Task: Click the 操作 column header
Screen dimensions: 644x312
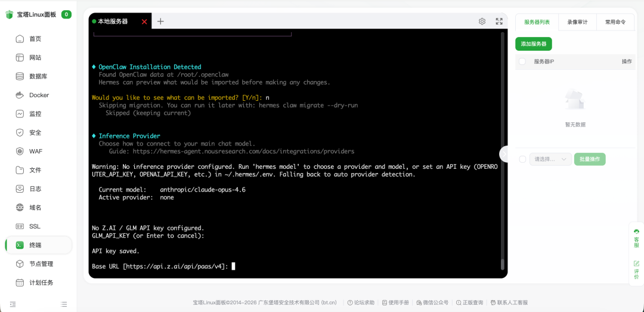Action: (627, 61)
